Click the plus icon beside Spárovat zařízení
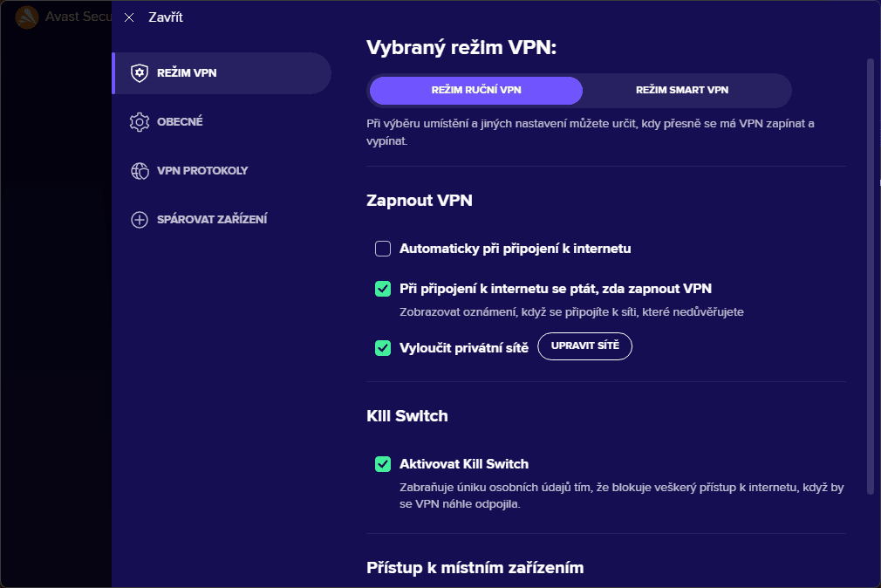The height and width of the screenshot is (588, 881). [139, 220]
